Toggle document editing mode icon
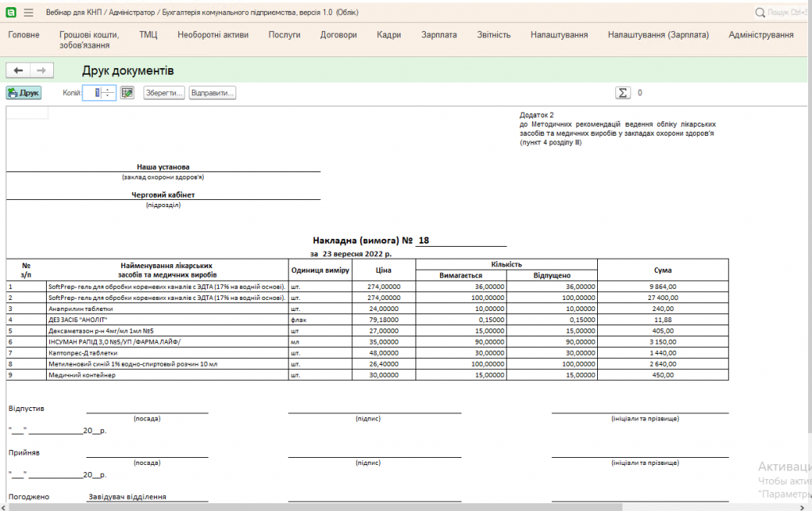 point(127,93)
